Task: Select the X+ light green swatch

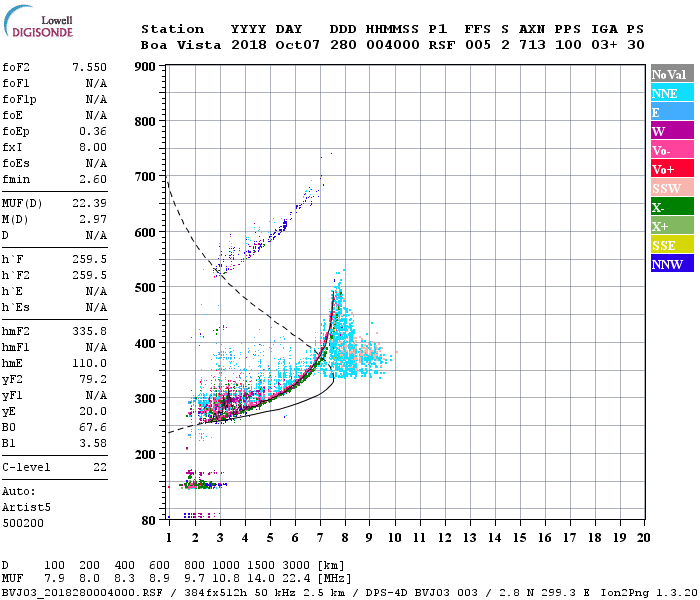Action: tap(672, 226)
